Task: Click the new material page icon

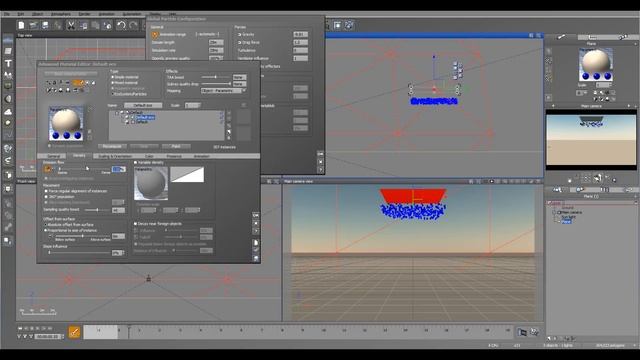Action: [x=256, y=242]
